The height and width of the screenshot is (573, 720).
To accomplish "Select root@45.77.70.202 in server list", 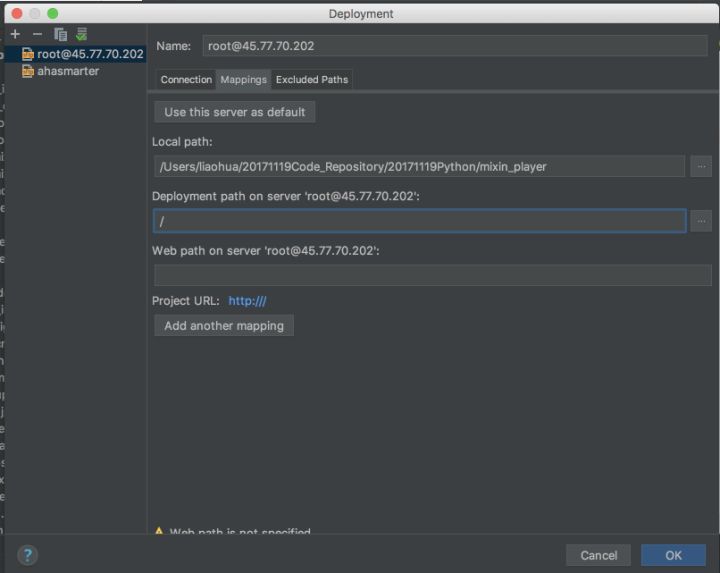I will click(90, 54).
